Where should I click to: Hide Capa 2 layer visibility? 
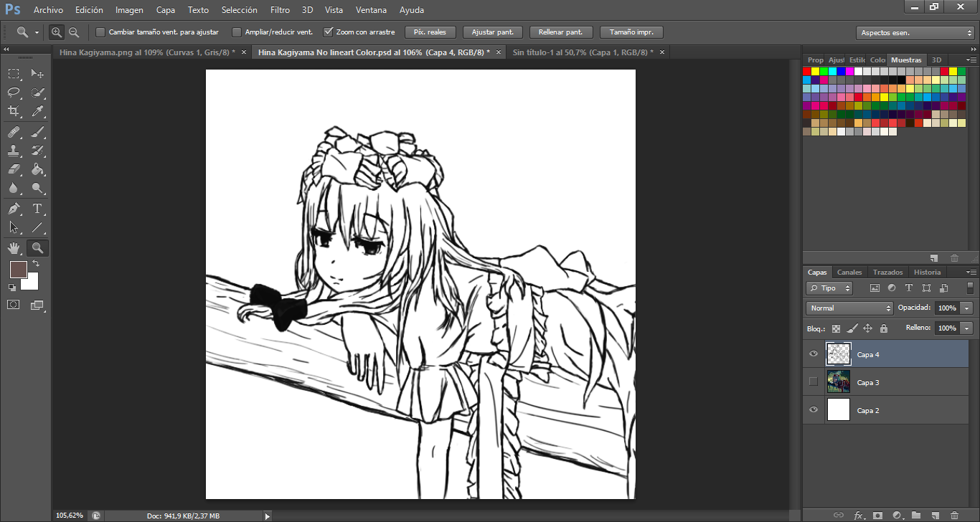point(813,410)
